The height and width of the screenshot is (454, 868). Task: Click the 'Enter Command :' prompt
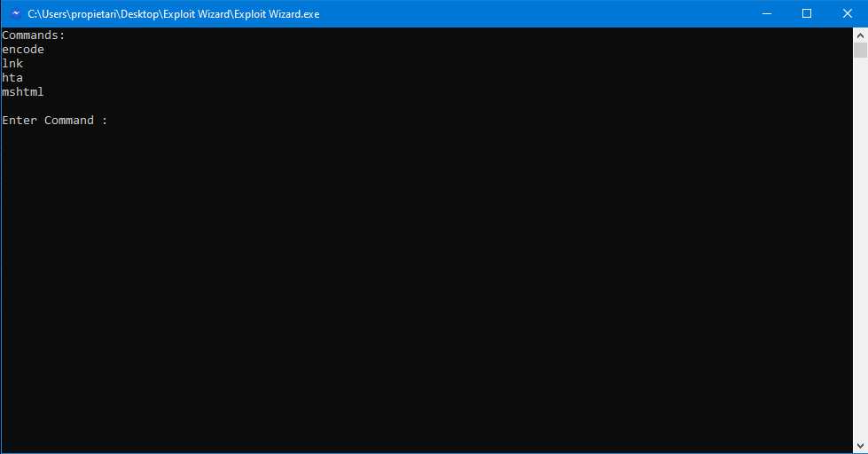pos(54,120)
